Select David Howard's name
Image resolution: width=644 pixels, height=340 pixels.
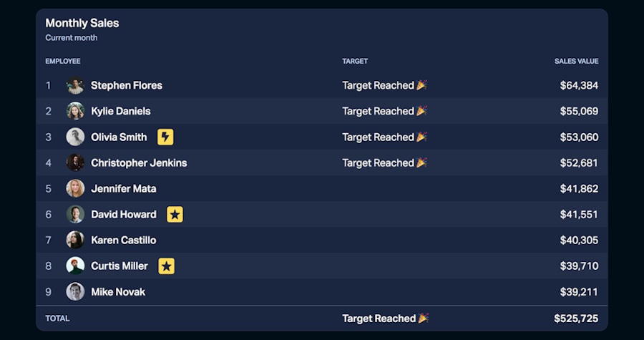click(x=124, y=215)
